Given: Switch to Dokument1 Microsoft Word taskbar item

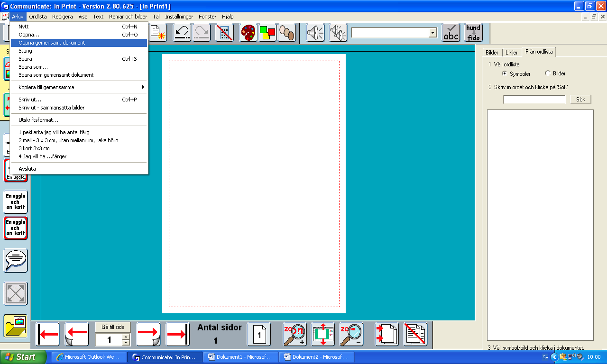Looking at the screenshot, I should pos(240,357).
